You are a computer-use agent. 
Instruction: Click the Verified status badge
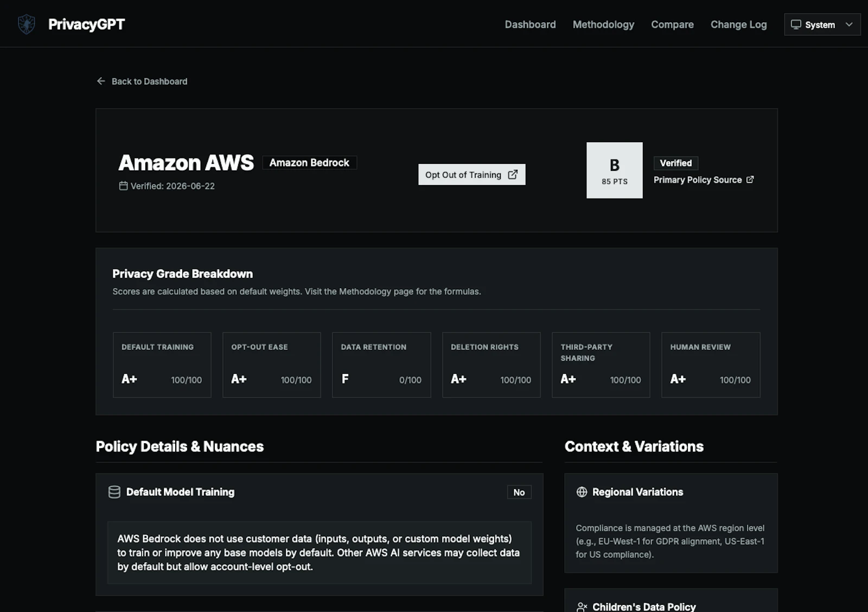[675, 163]
